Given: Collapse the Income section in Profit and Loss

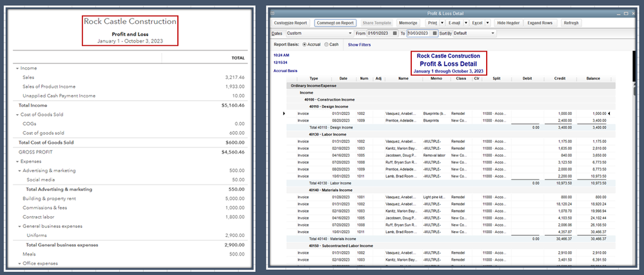Looking at the screenshot, I should point(17,68).
